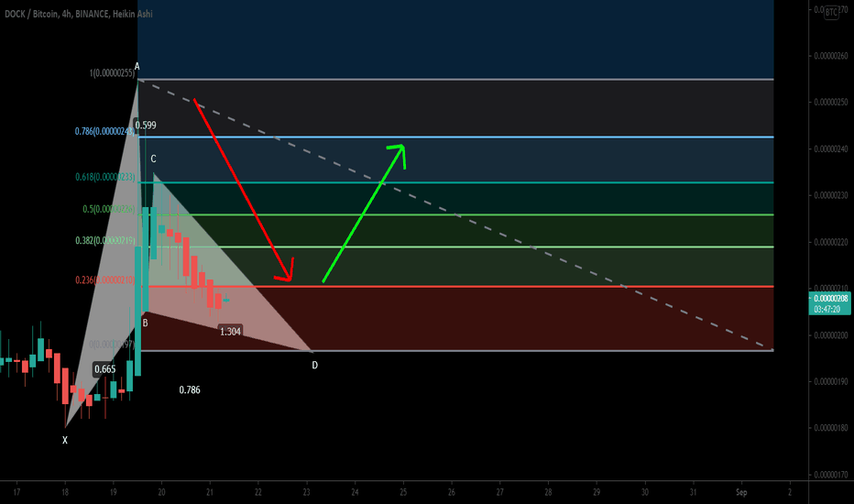The width and height of the screenshot is (854, 504).
Task: Click date 22 on the time axis
Action: pos(258,492)
